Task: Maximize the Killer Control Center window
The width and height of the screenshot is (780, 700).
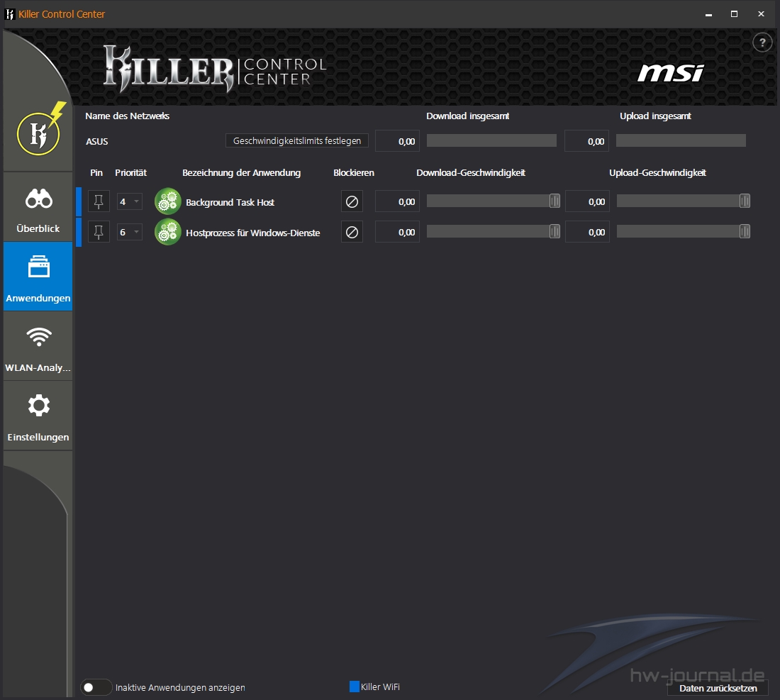Action: (x=734, y=14)
